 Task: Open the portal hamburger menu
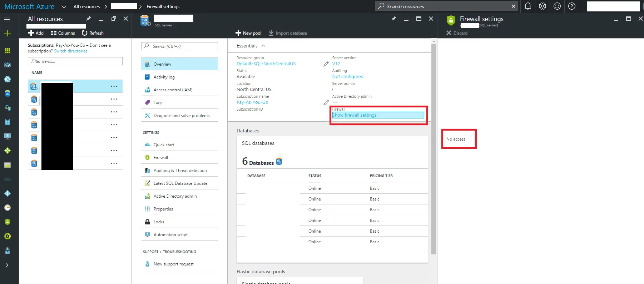pyautogui.click(x=7, y=19)
